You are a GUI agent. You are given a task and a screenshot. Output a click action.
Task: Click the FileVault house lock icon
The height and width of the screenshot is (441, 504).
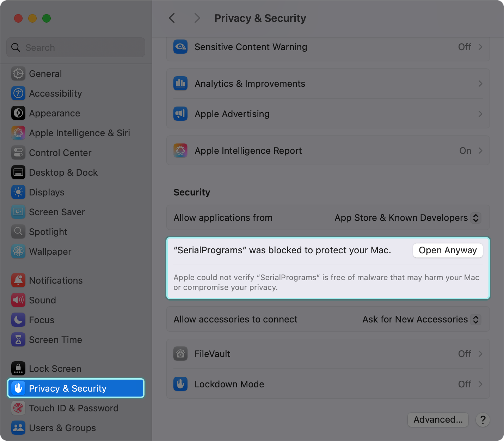tap(180, 354)
